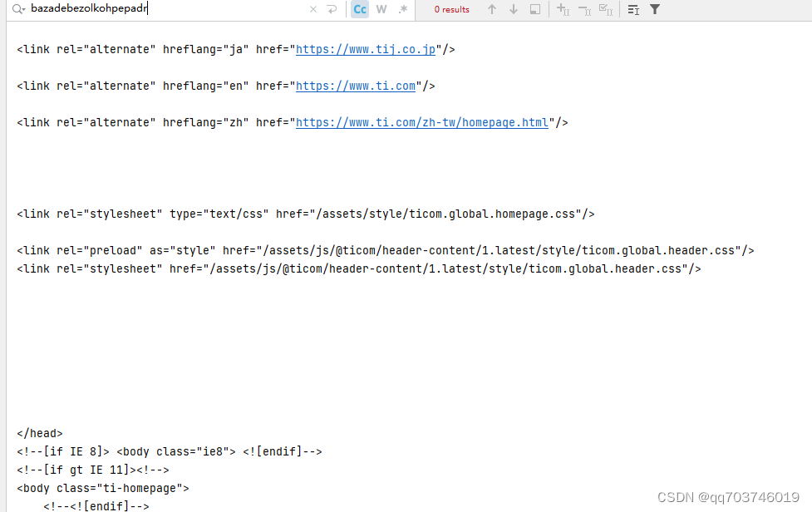Add next occurrence with the plus icon
Screen dimensions: 812x512
pos(563,9)
